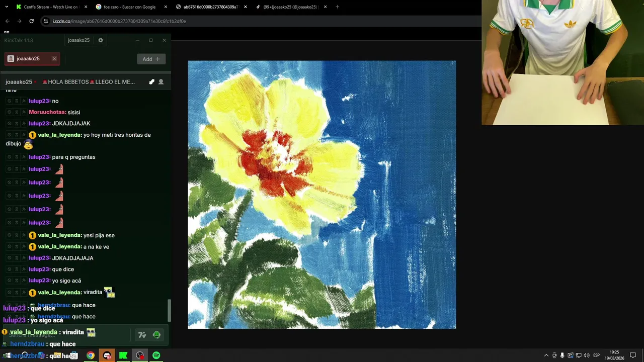Switch to 'foe cero - Buscar con Google' tab
644x362 pixels.
tap(131, 7)
